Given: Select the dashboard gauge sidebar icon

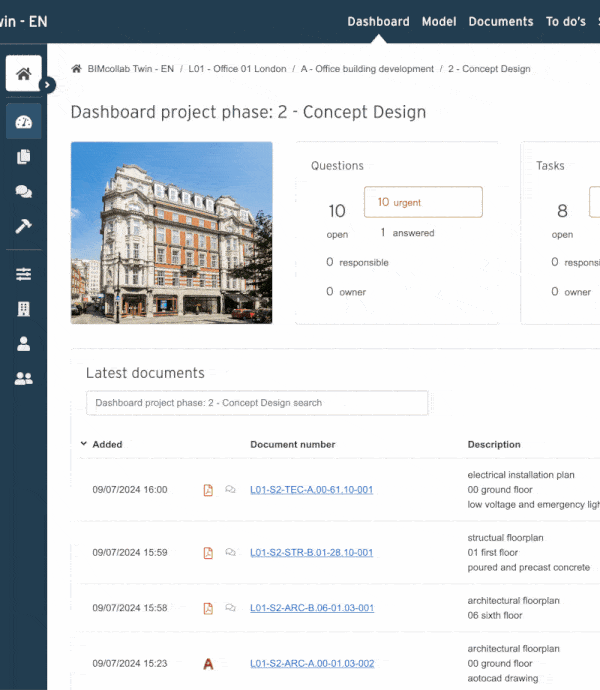Looking at the screenshot, I should pos(24,121).
